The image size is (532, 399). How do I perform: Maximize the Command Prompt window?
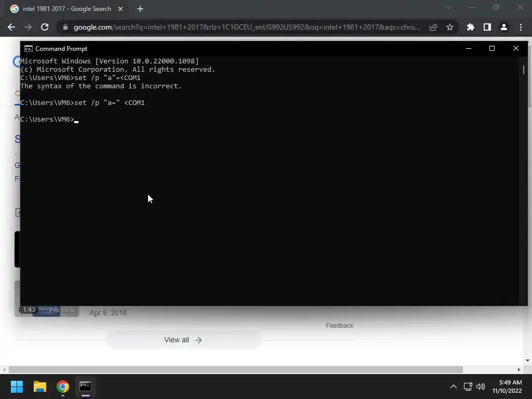point(492,48)
